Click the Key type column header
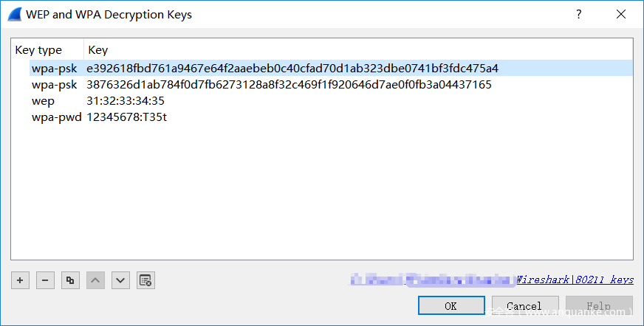 coord(39,50)
